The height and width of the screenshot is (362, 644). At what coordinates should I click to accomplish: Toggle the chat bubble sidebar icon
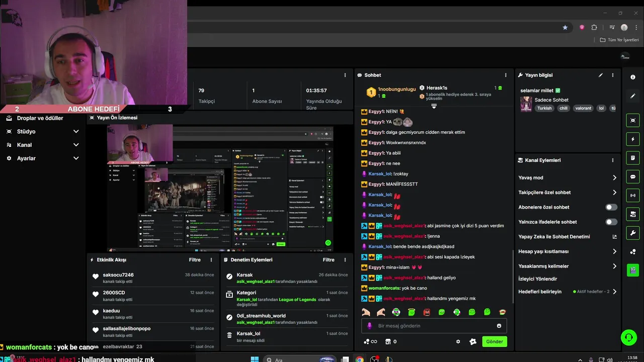click(x=633, y=177)
